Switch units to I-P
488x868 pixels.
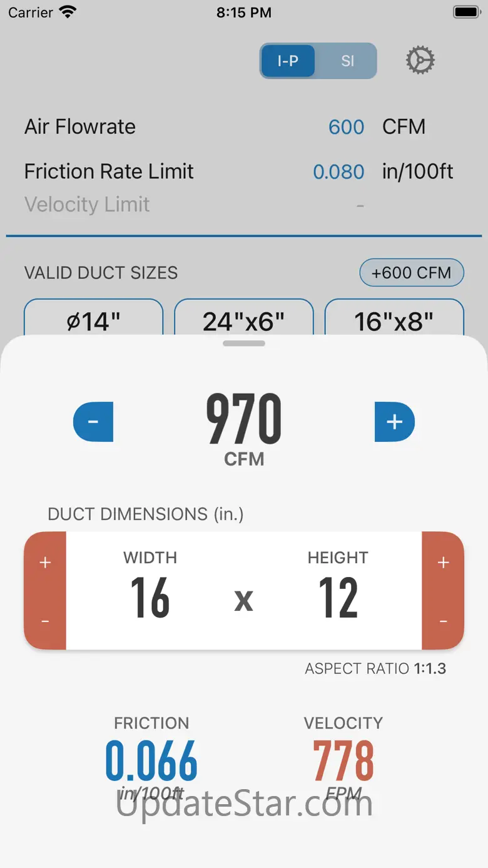tap(288, 61)
